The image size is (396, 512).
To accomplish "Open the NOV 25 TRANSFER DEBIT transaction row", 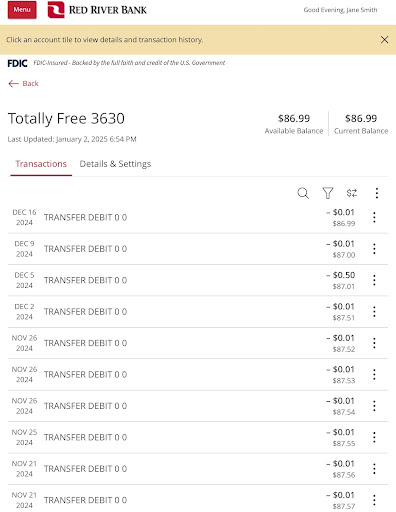I will [x=198, y=437].
